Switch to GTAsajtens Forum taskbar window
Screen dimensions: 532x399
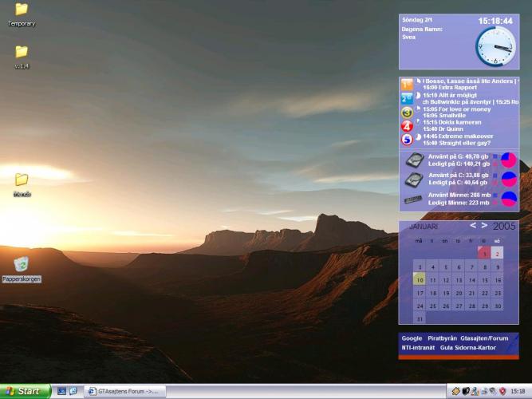click(125, 391)
